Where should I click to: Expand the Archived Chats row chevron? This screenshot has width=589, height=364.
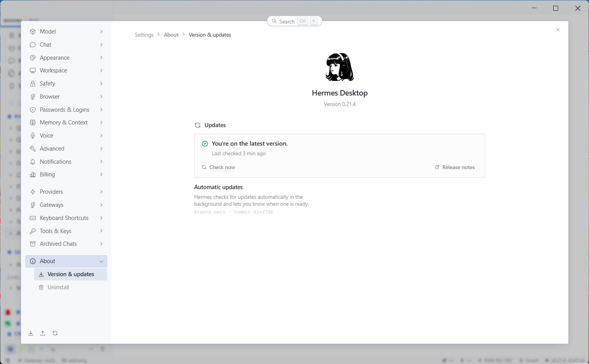click(101, 244)
